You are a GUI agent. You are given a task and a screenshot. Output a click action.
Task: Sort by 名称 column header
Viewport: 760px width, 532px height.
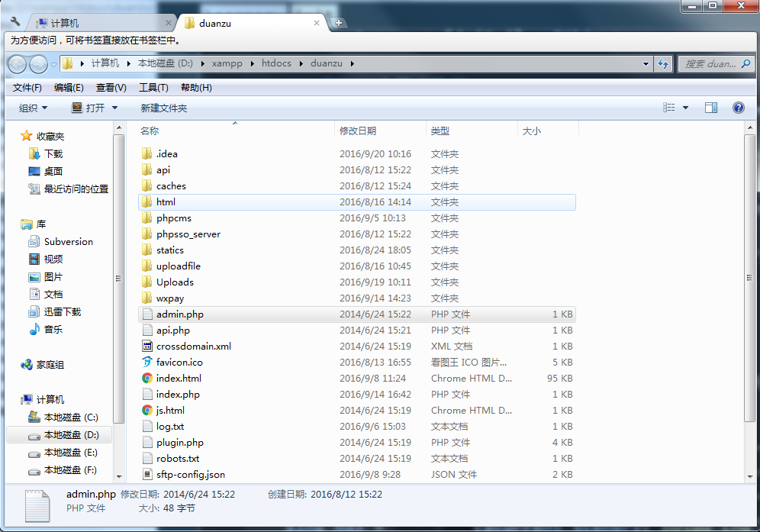pos(150,131)
